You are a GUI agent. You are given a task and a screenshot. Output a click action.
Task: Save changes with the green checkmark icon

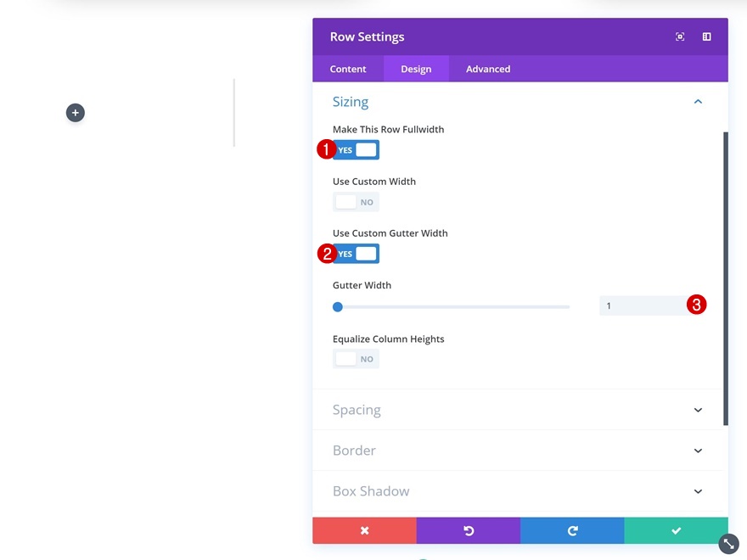pyautogui.click(x=675, y=530)
